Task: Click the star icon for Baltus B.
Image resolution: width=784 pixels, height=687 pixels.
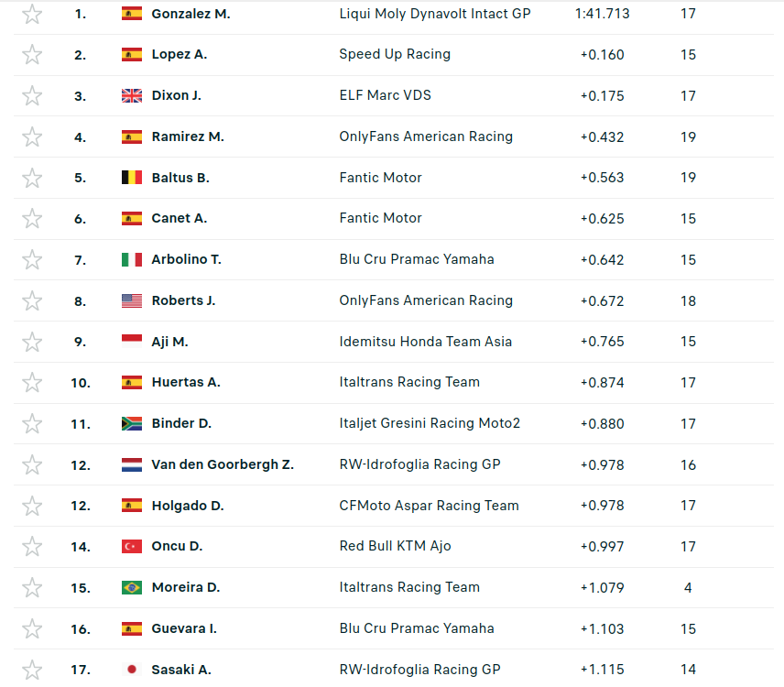Action: tap(32, 178)
